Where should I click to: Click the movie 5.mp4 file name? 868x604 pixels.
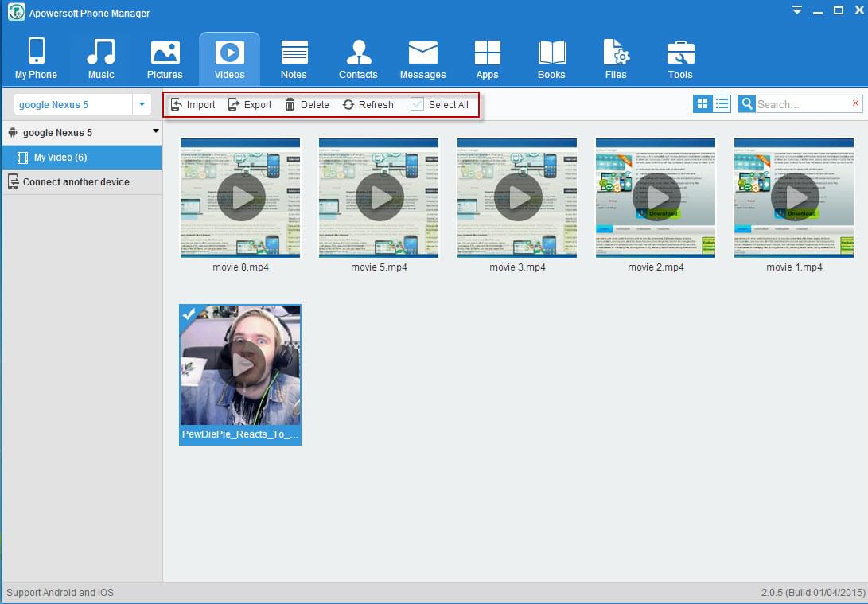(x=379, y=267)
